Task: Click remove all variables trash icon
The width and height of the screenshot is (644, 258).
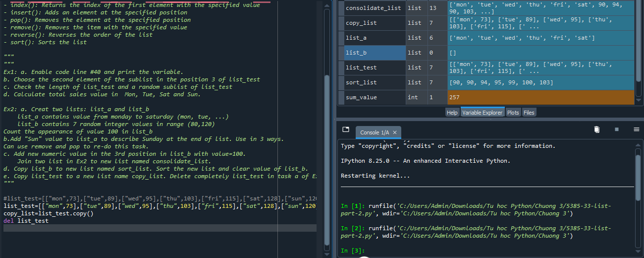Action: pos(597,129)
